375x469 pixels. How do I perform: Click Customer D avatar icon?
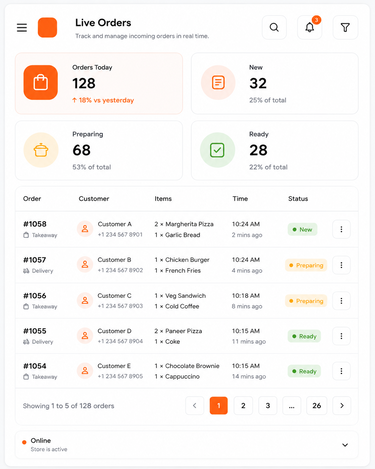[x=85, y=336]
